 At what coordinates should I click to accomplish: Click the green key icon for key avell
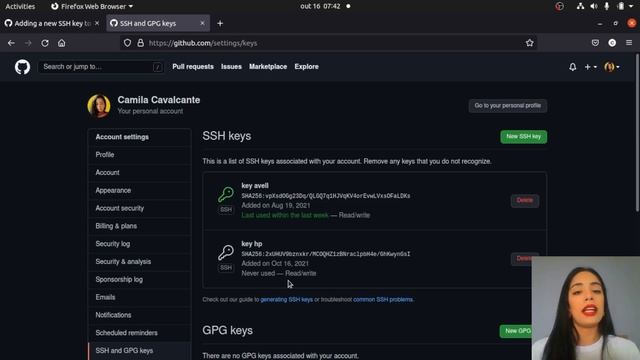coord(226,194)
